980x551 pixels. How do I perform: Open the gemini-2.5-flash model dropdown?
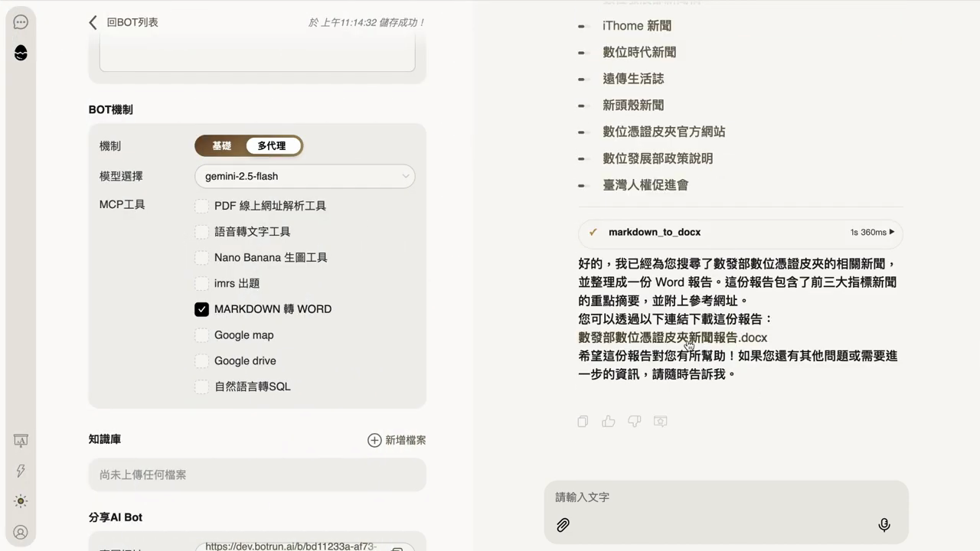pyautogui.click(x=305, y=176)
